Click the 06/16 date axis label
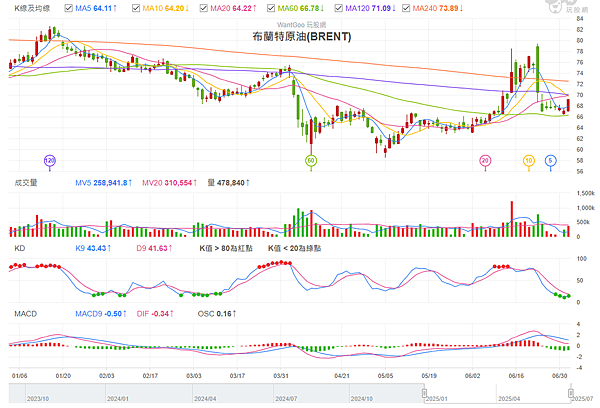This screenshot has width=600, height=408. [x=516, y=376]
